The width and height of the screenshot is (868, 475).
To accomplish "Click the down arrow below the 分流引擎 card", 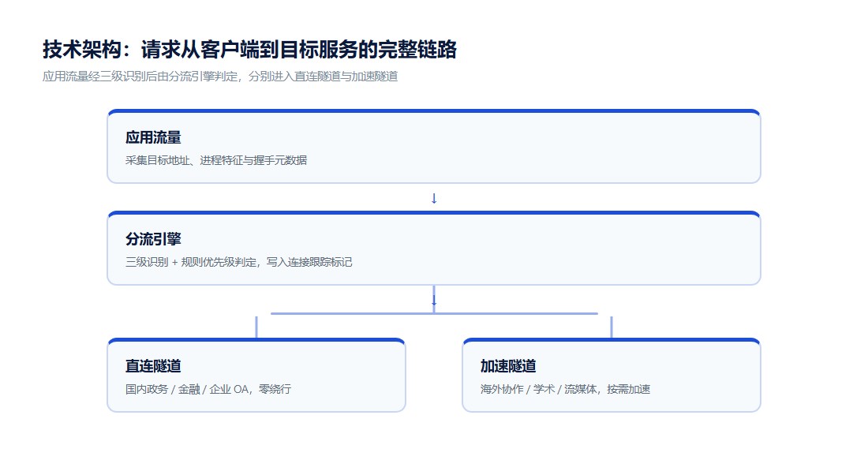I will click(434, 300).
